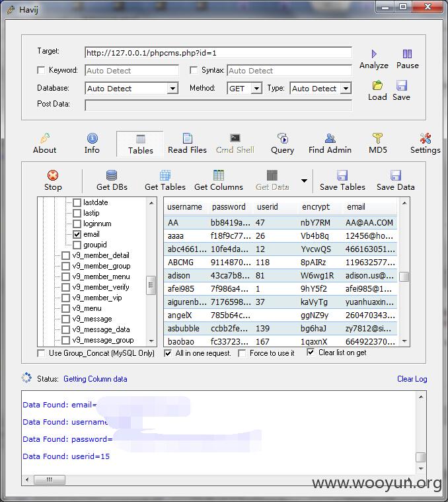Enable the Syntax checkbox
Image resolution: width=448 pixels, height=502 pixels.
pos(194,70)
